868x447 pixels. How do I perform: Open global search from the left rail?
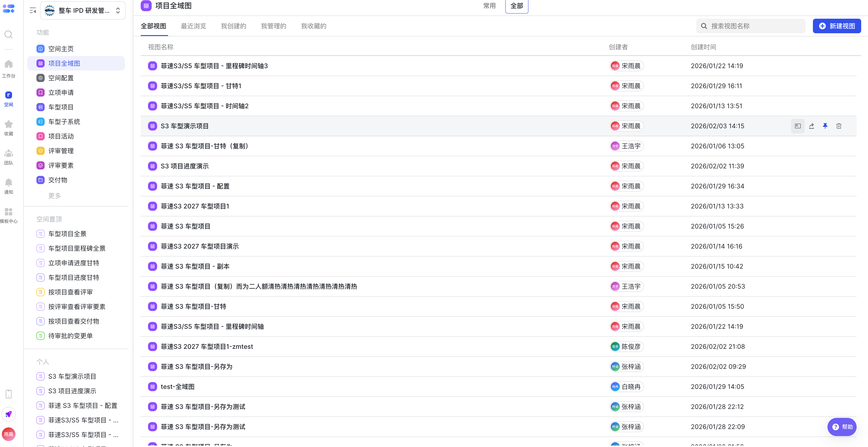point(8,34)
